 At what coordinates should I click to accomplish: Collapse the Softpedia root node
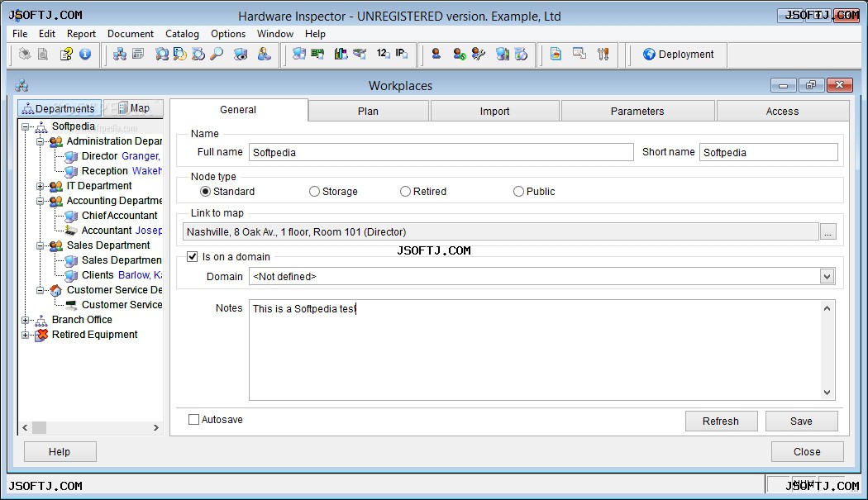pyautogui.click(x=25, y=126)
